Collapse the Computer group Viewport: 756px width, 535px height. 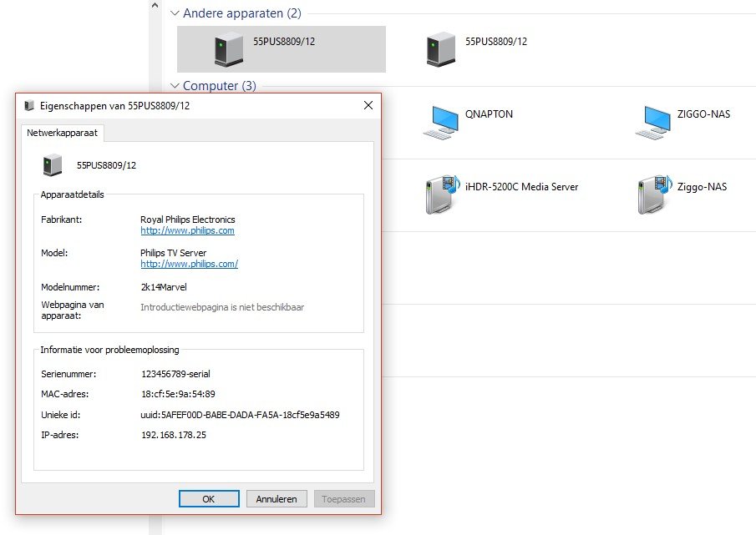[x=175, y=86]
